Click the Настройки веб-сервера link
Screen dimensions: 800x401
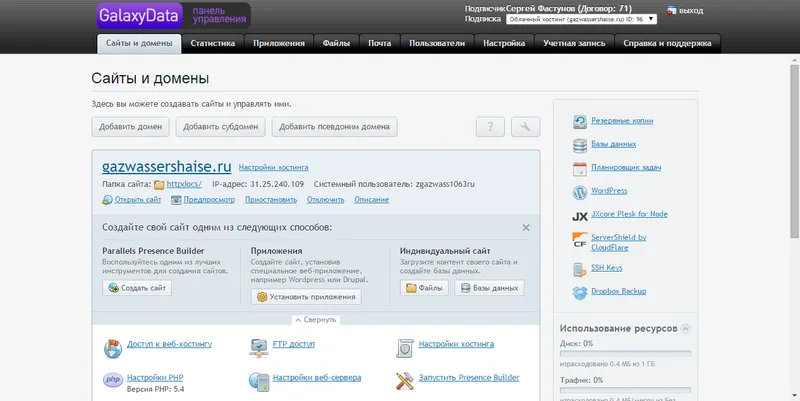pyautogui.click(x=317, y=378)
